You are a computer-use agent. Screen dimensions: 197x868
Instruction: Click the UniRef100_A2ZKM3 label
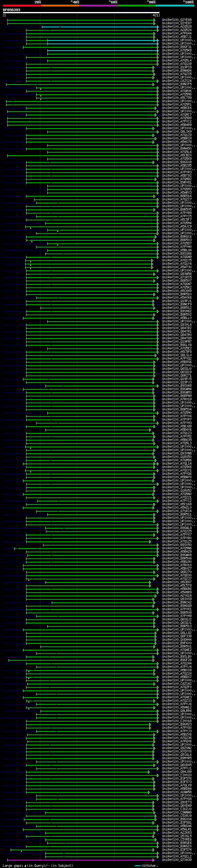tap(177, 833)
